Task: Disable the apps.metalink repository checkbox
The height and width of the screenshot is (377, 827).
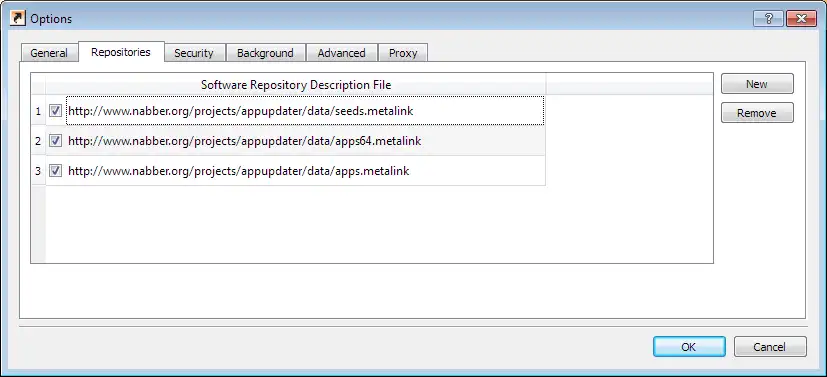Action: (x=55, y=171)
